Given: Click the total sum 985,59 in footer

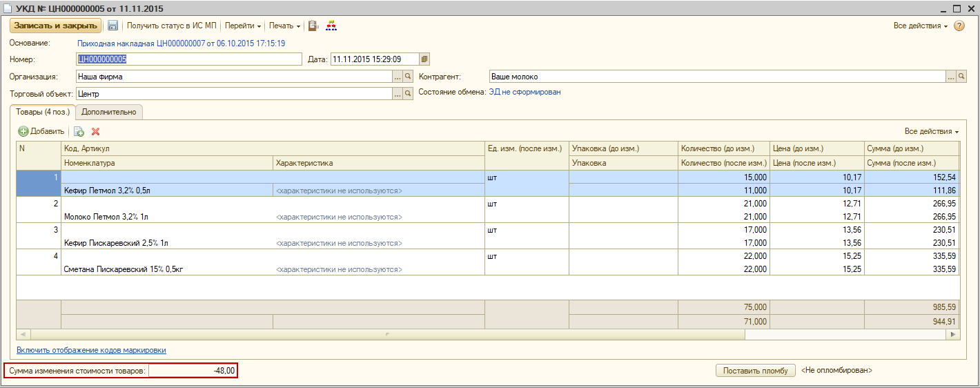Looking at the screenshot, I should coord(912,307).
